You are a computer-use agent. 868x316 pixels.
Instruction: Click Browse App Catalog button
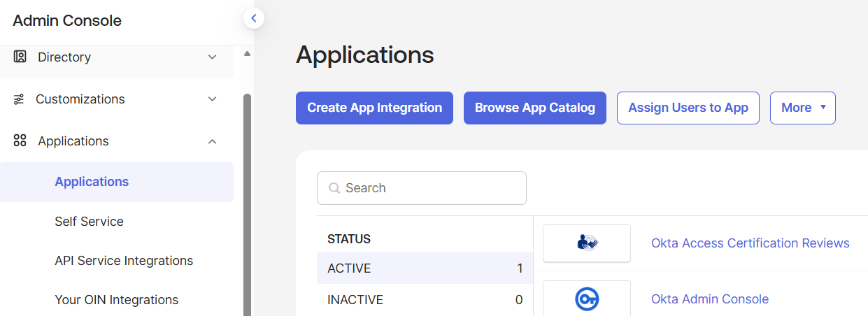[x=534, y=108]
